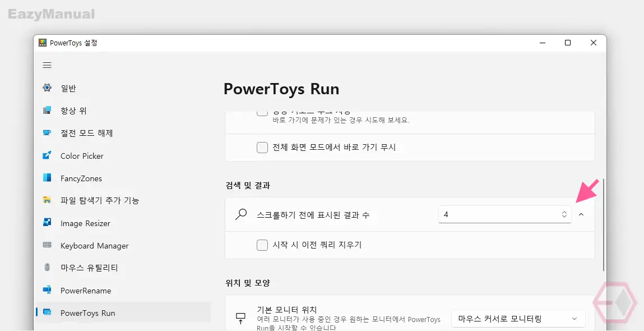
Task: Click the magnifier icon beside 스크롤하기 전에 표시된 결과 수
Action: [242, 215]
